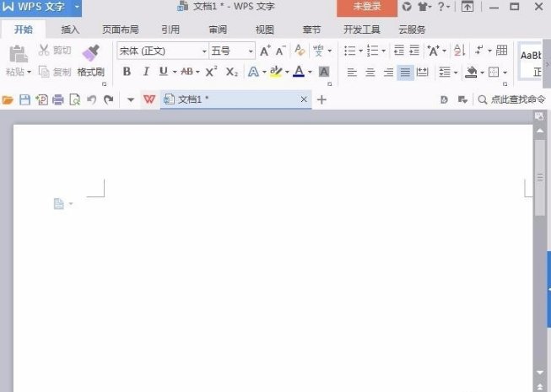Click the Cut scissors icon
Screen dimensions: 551x392
click(x=44, y=51)
